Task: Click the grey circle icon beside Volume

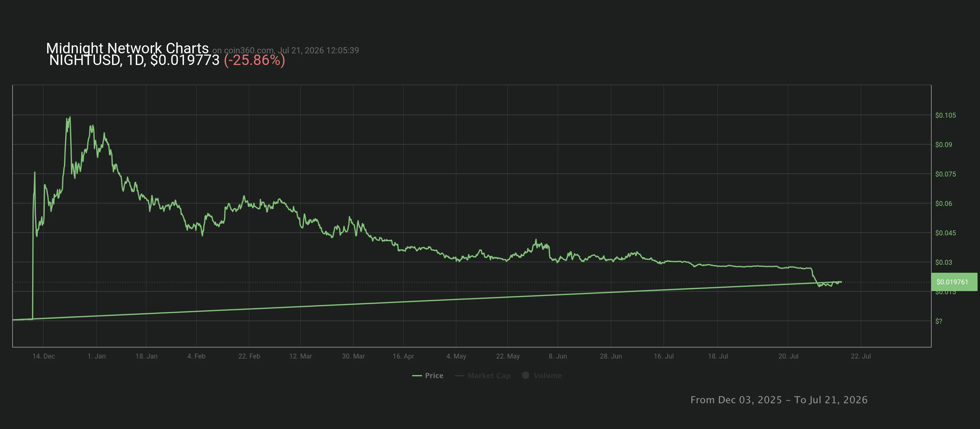Action: (526, 375)
